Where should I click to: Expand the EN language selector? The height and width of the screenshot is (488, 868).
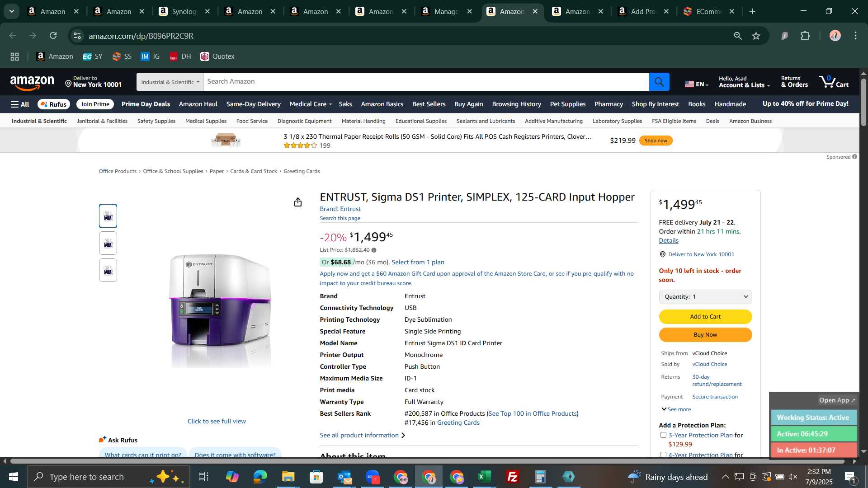(x=697, y=84)
